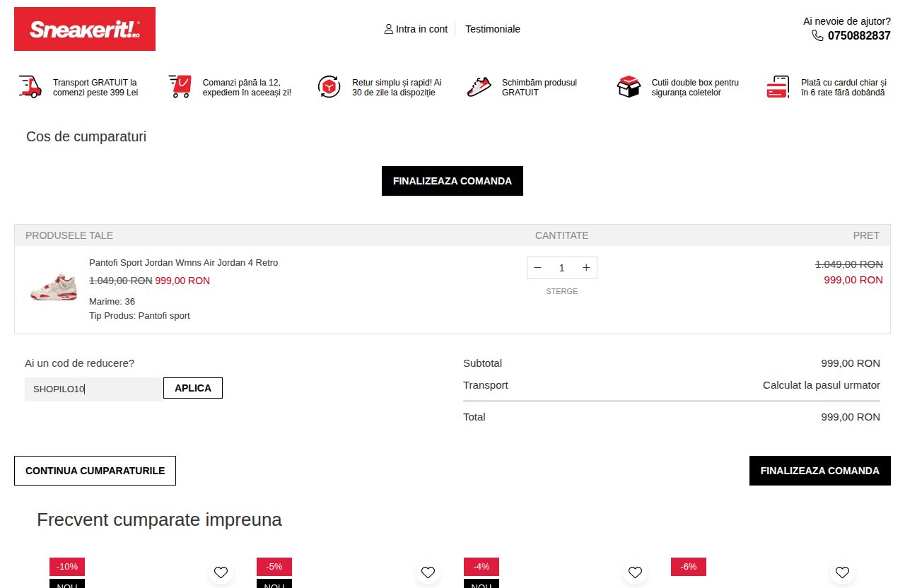Viewport: 905px width, 588px height.
Task: Click 'Plată cu cardul' rate text
Action: click(843, 88)
